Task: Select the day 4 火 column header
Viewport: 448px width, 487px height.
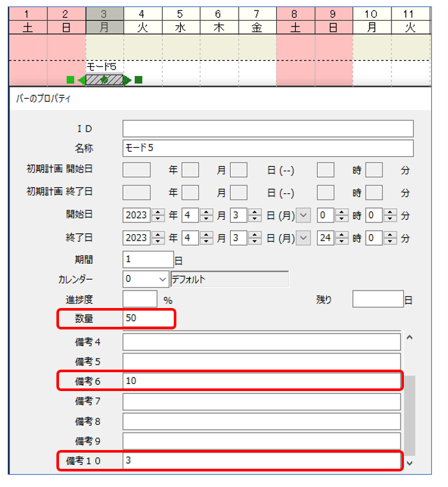Action: tap(143, 21)
